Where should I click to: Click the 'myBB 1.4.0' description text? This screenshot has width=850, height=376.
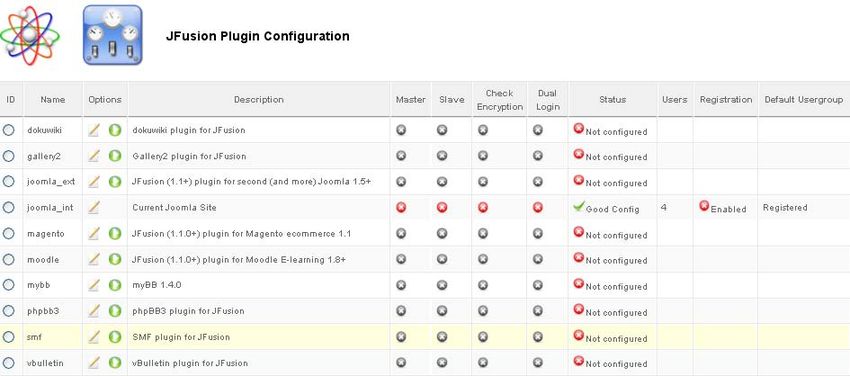click(x=157, y=285)
